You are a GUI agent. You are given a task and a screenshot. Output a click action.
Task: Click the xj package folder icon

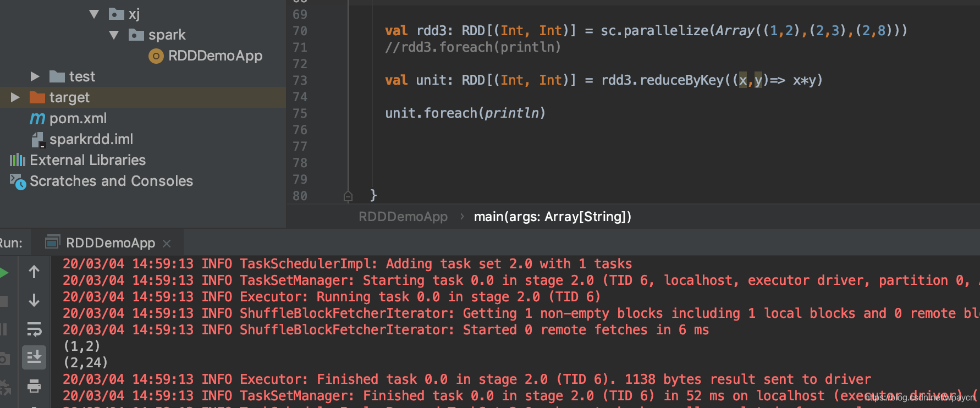click(x=117, y=14)
